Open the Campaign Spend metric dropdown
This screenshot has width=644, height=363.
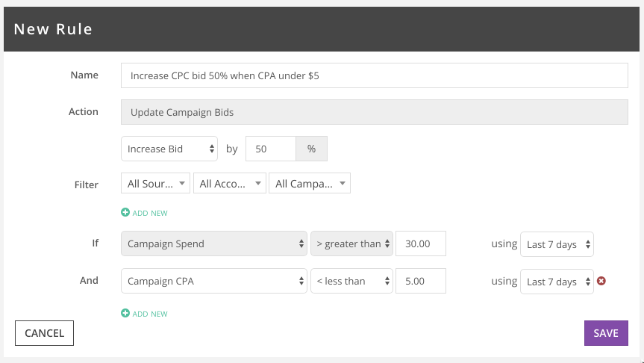pos(214,243)
